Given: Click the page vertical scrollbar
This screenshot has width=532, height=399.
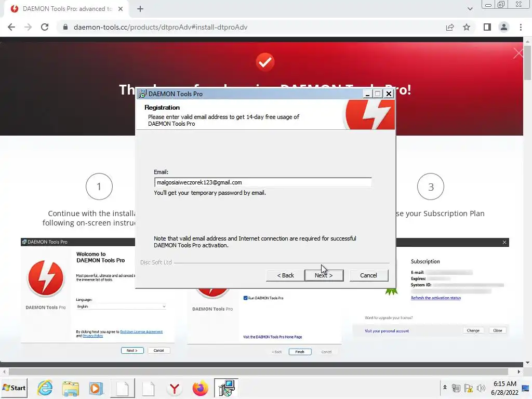Looking at the screenshot, I should 527,63.
